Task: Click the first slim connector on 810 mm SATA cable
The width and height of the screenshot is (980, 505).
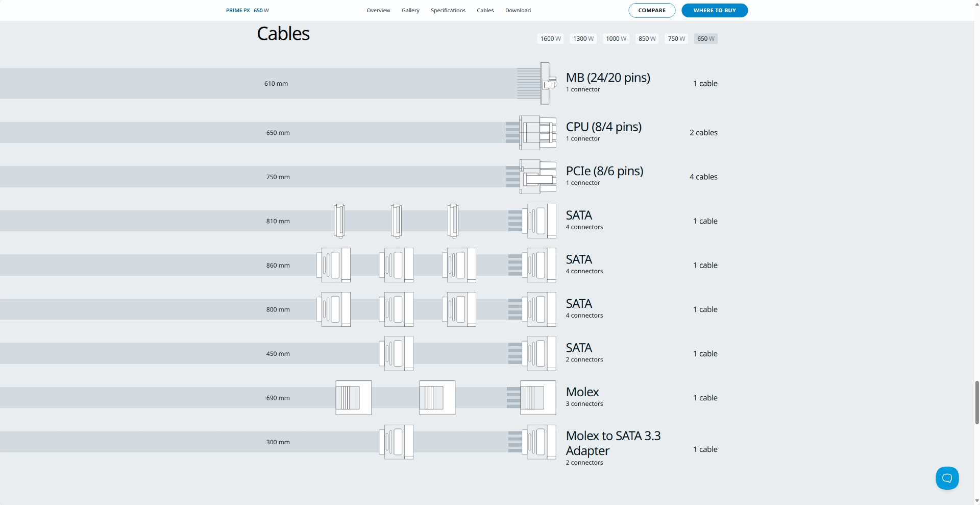Action: pos(339,221)
